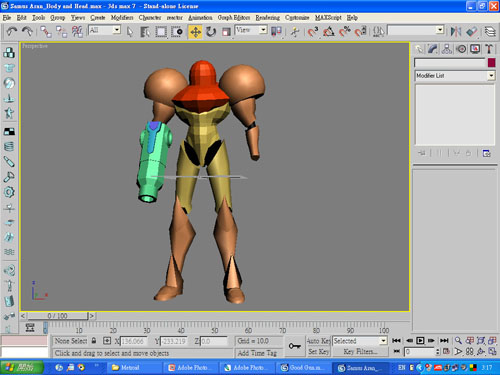Toggle the Spinner Snap button
This screenshot has height=375, width=500.
coord(361,32)
